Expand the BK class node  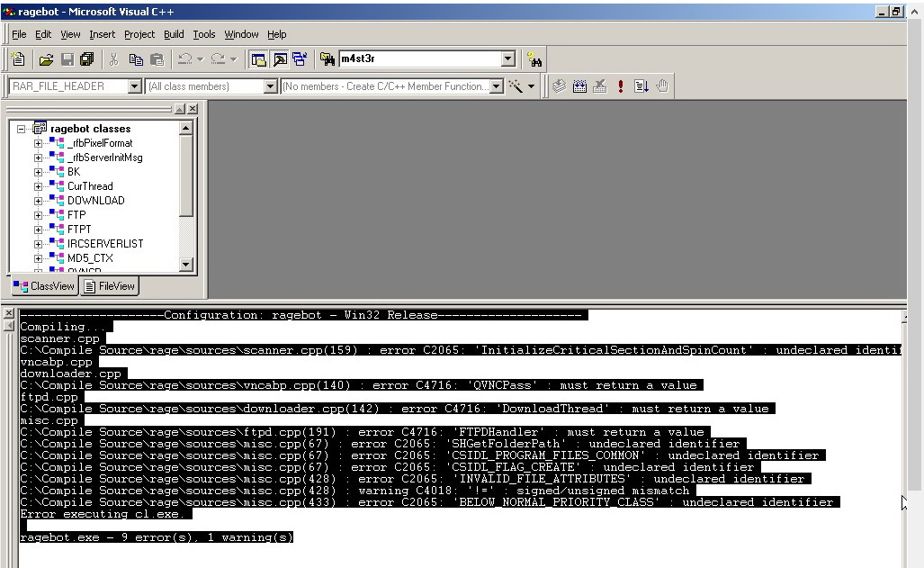pos(38,172)
